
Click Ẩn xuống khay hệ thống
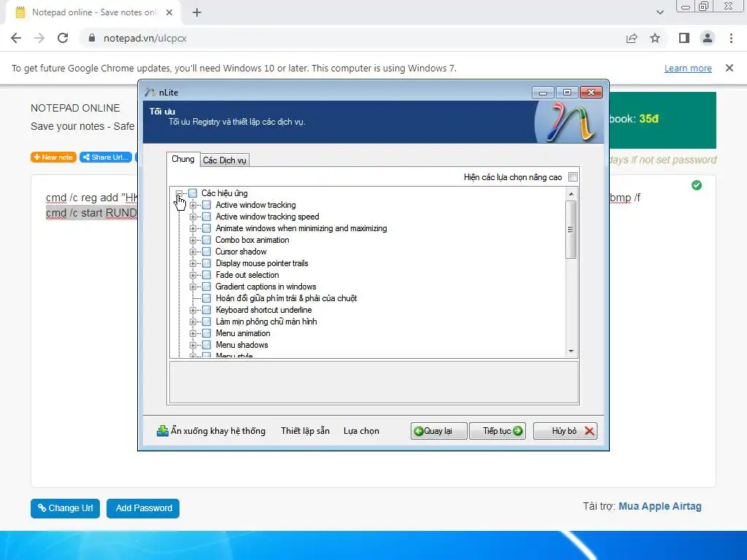coord(211,431)
